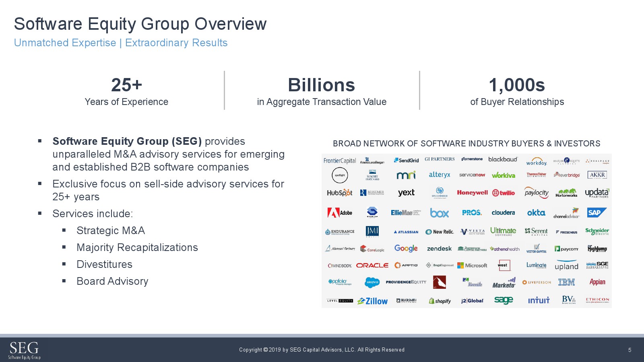Click the Honeywell logo
Viewport: 644px width, 362px height.
472,193
